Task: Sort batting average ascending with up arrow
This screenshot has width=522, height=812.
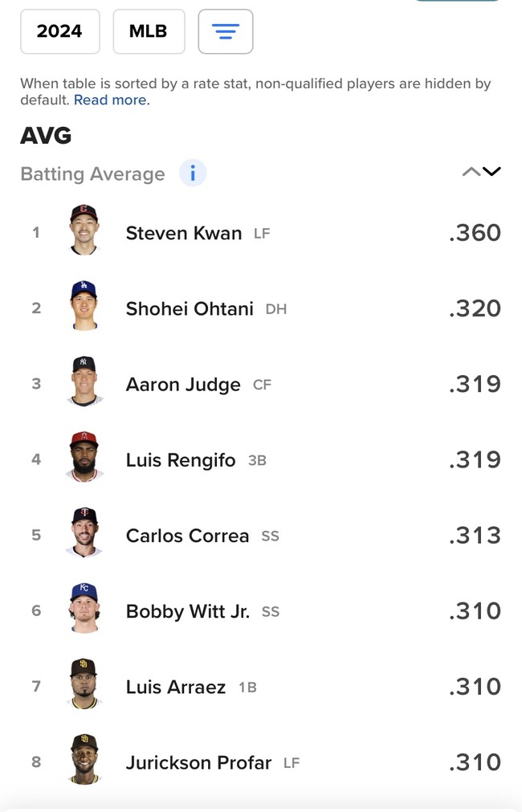Action: click(471, 172)
